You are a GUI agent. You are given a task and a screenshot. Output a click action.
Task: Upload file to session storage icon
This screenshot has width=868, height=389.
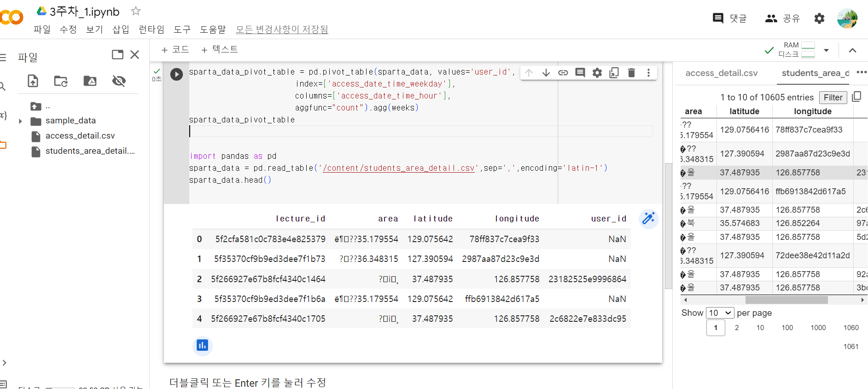coord(33,81)
